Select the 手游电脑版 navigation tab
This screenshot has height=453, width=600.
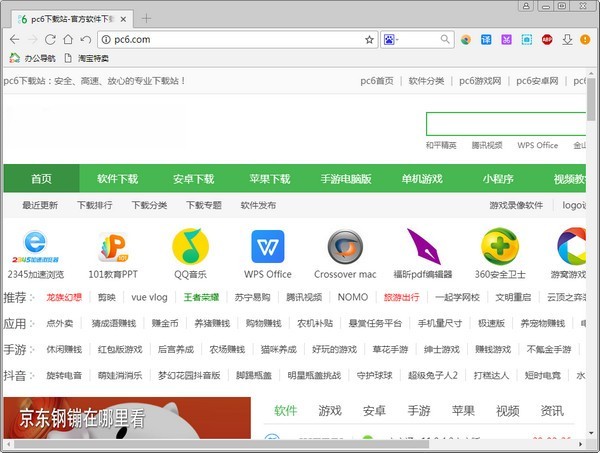tap(346, 179)
